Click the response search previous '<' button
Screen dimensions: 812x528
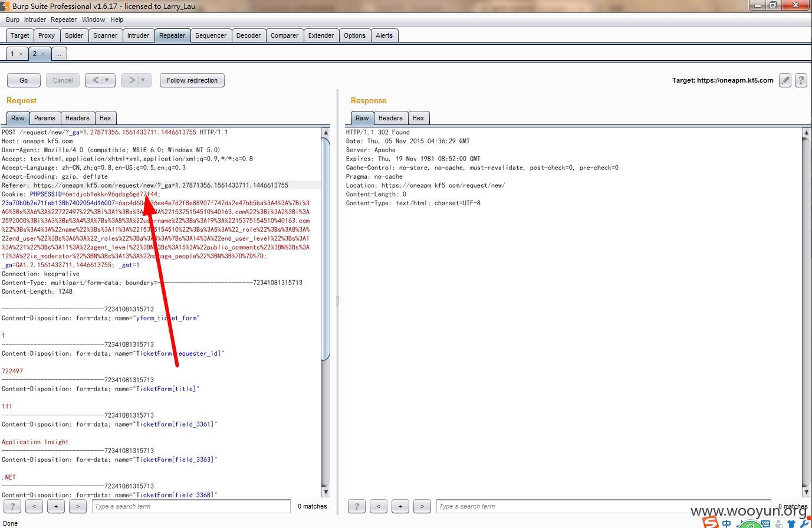pos(379,506)
